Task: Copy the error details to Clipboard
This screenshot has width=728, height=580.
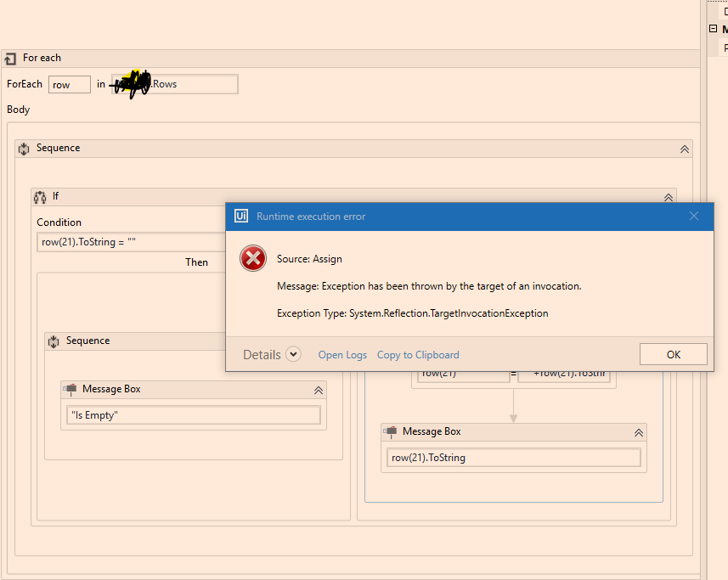Action: tap(419, 355)
